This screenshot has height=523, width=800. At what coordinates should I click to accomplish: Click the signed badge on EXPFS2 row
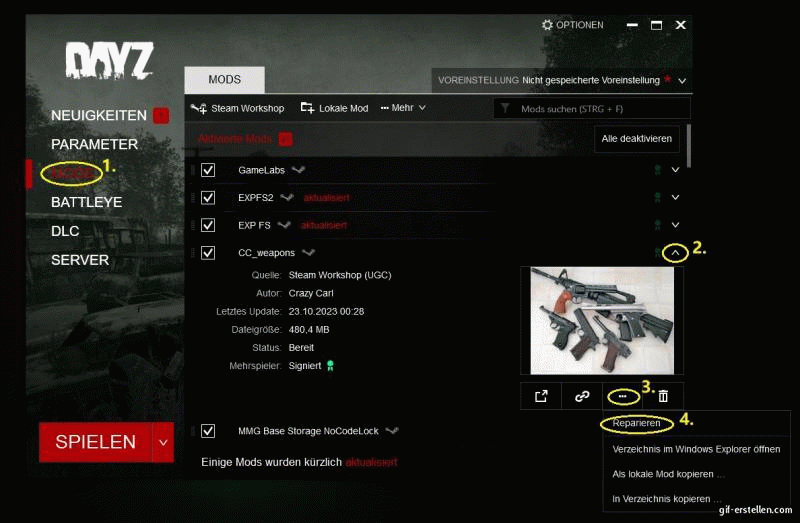pos(658,197)
